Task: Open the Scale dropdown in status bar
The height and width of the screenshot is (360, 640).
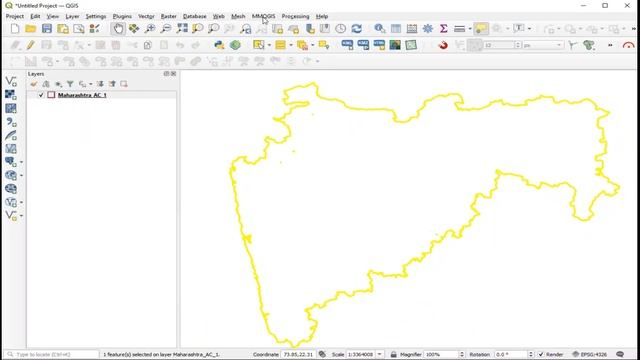Action: pos(380,354)
